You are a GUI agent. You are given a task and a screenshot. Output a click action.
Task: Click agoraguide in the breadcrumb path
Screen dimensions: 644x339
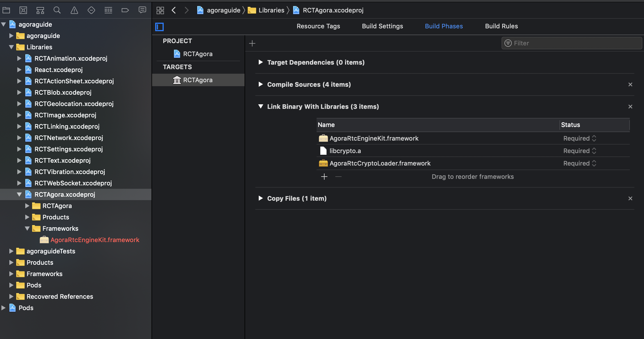click(224, 10)
